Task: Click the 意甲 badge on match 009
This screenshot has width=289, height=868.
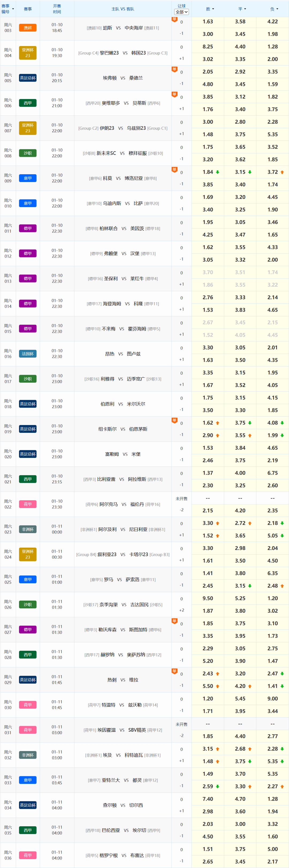Action: (28, 178)
